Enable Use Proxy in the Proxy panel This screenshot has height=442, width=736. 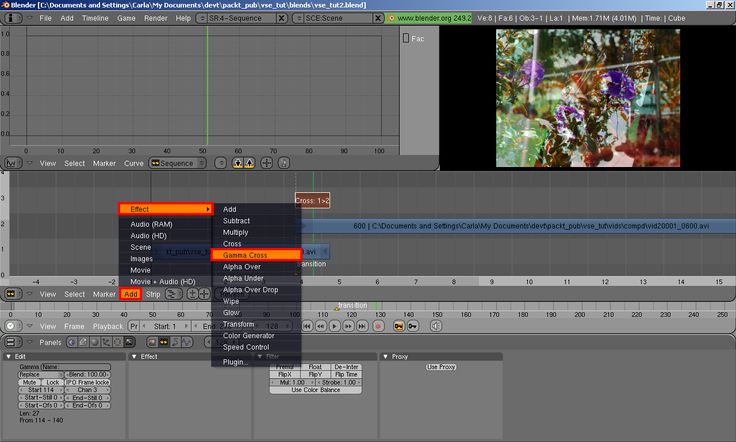[x=441, y=367]
